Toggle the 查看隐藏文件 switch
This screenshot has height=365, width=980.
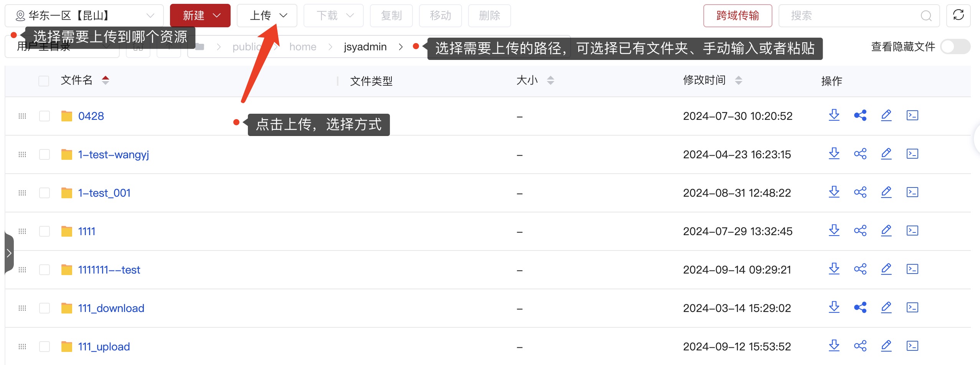click(x=955, y=47)
